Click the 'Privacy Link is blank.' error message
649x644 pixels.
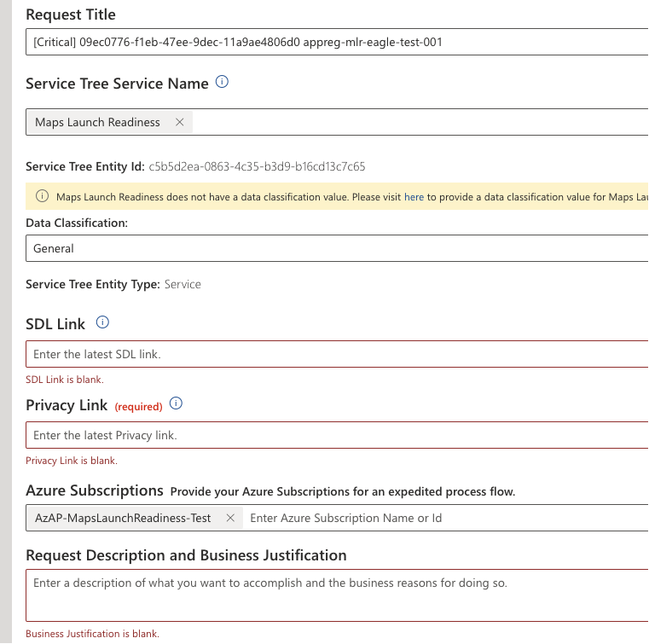(72, 461)
